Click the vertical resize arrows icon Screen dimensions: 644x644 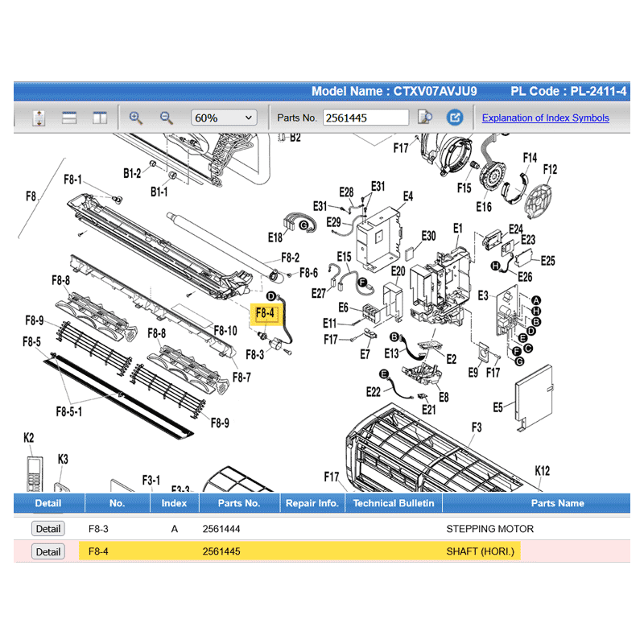[39, 118]
